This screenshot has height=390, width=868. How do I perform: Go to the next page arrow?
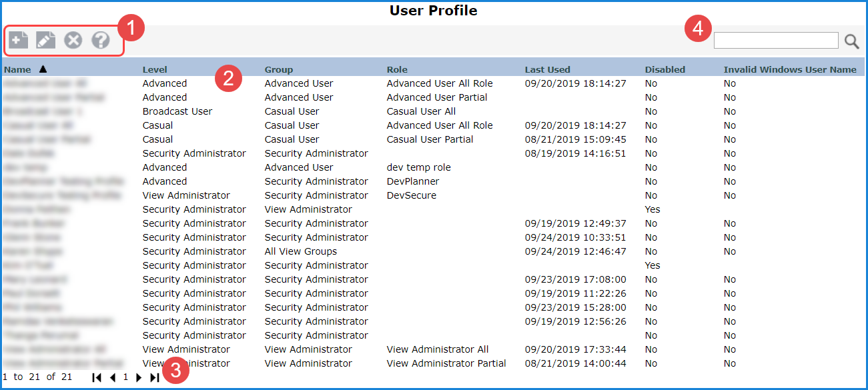pyautogui.click(x=139, y=377)
